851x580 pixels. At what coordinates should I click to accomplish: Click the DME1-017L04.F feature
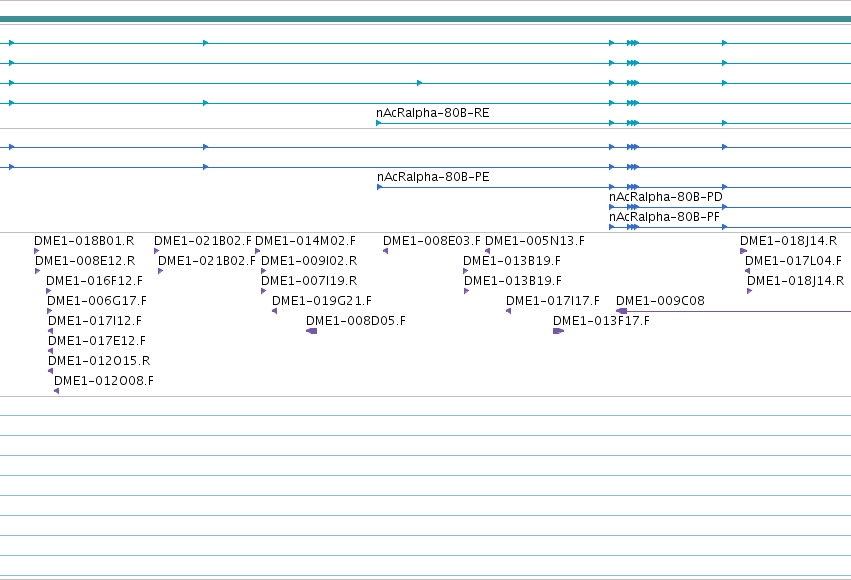tap(793, 261)
